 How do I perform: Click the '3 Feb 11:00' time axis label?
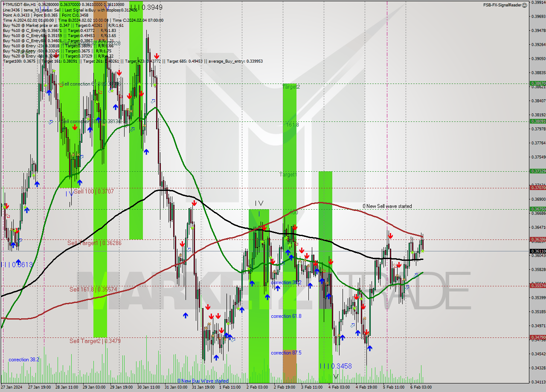[x=311, y=387]
